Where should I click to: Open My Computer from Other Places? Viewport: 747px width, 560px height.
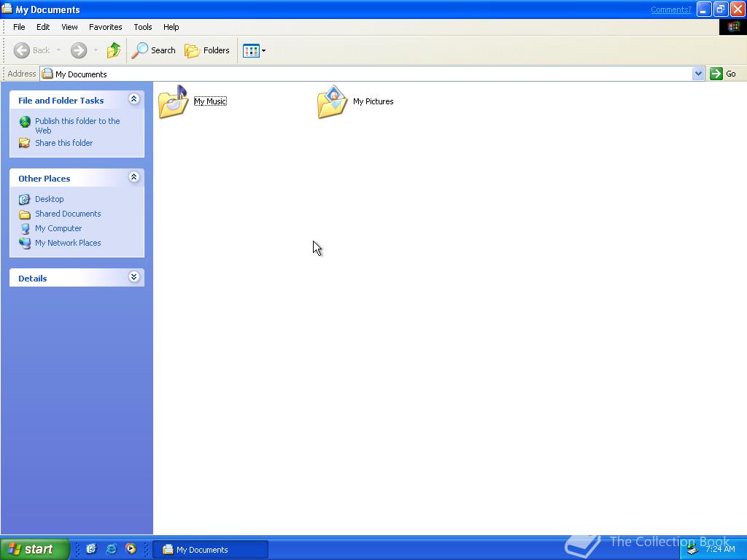[x=58, y=228]
